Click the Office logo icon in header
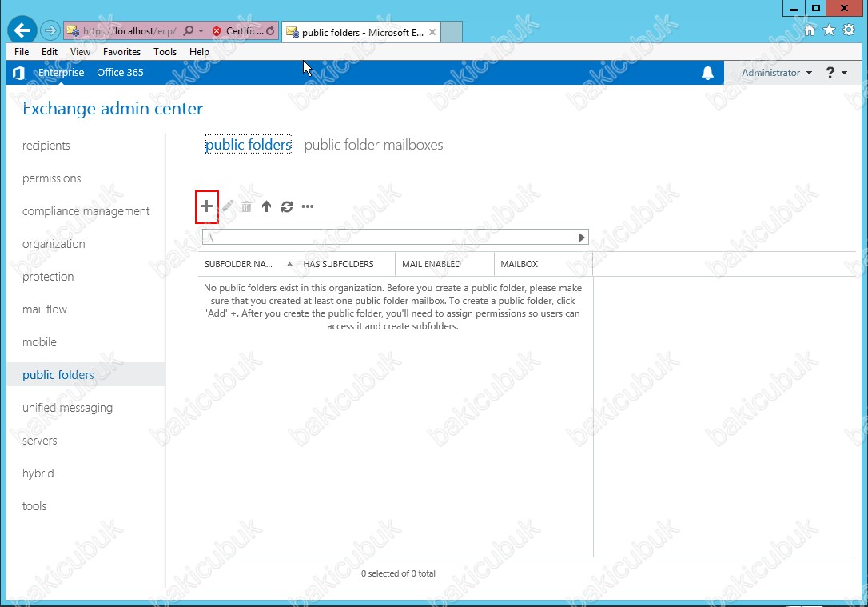 [x=18, y=73]
